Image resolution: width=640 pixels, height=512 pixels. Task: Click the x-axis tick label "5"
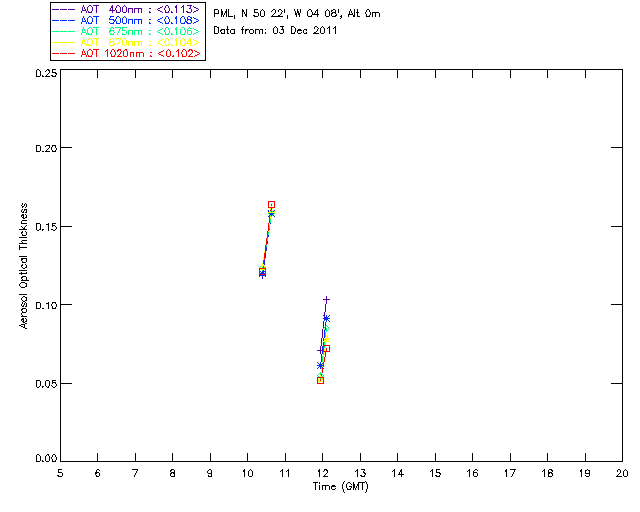click(60, 473)
